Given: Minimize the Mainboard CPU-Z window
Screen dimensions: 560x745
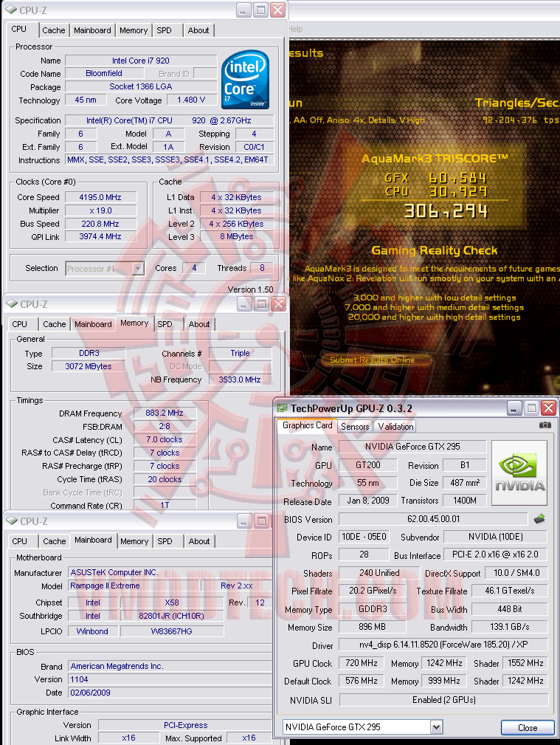Looking at the screenshot, I should (243, 521).
